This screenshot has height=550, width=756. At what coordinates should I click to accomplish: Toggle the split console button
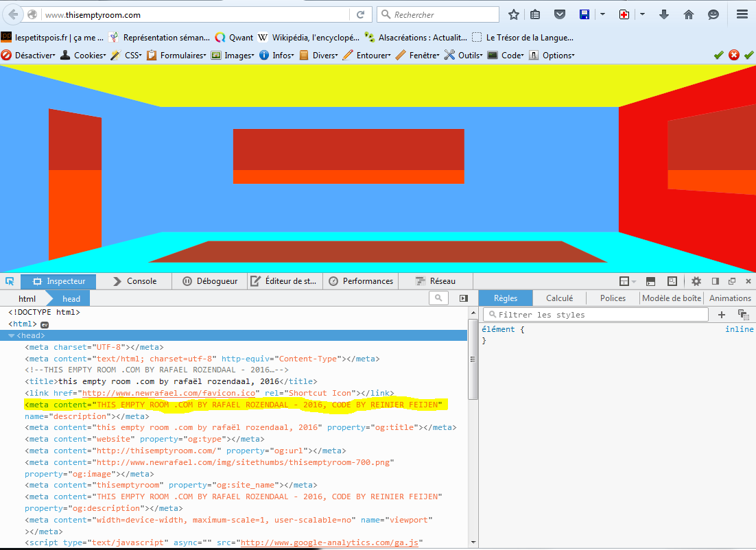coord(650,281)
